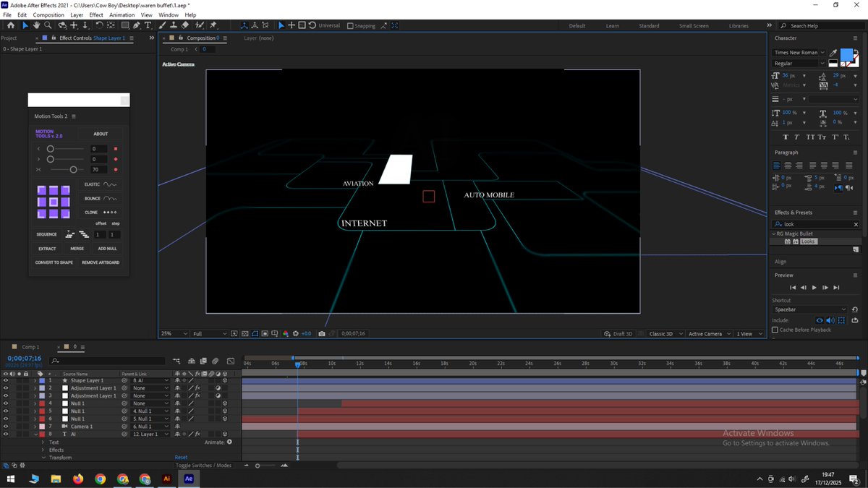The image size is (868, 488).
Task: Click the CONVERT TO SHAPE button
Action: coord(54,262)
